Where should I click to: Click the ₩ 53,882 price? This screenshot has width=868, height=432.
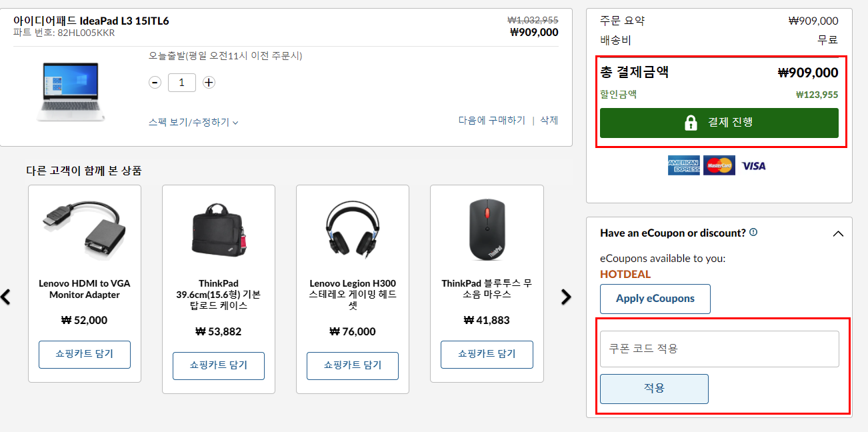pyautogui.click(x=219, y=331)
